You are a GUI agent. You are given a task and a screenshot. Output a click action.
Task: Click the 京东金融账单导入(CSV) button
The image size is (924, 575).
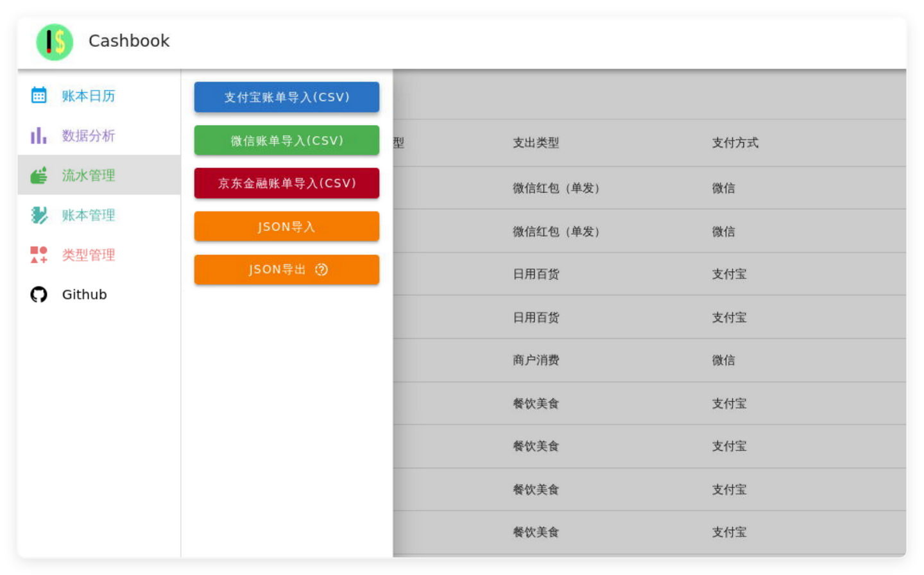[x=286, y=183]
